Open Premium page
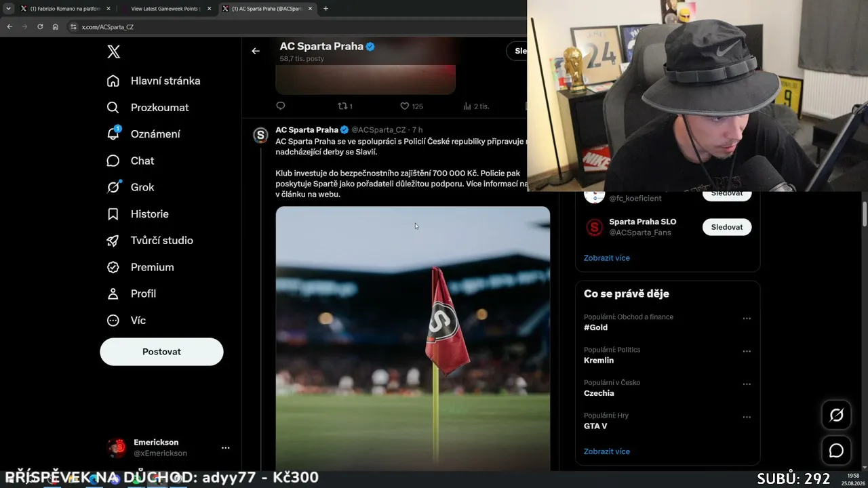The image size is (868, 488). click(140, 267)
